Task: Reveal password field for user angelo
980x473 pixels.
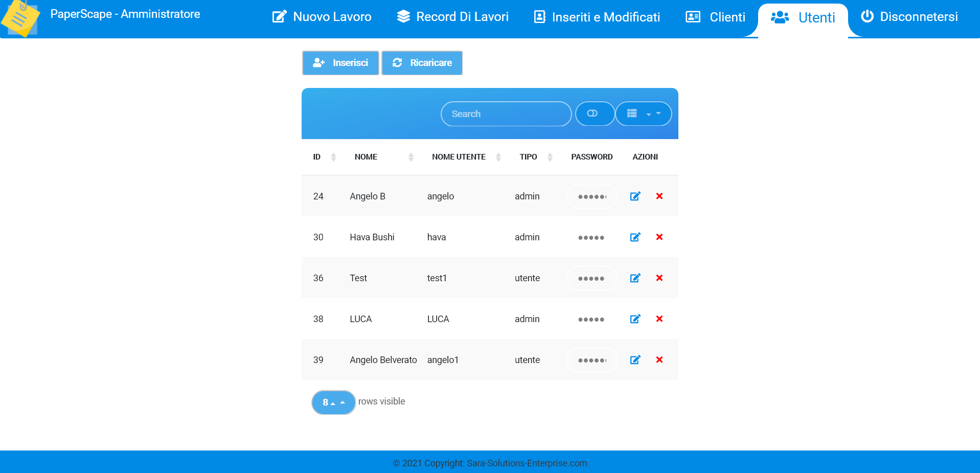Action: click(x=591, y=196)
